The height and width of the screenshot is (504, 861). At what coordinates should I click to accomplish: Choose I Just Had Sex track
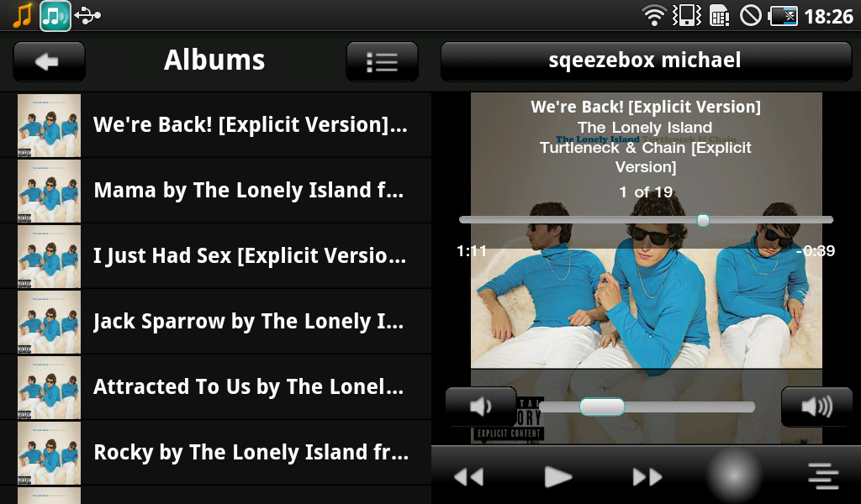point(215,256)
